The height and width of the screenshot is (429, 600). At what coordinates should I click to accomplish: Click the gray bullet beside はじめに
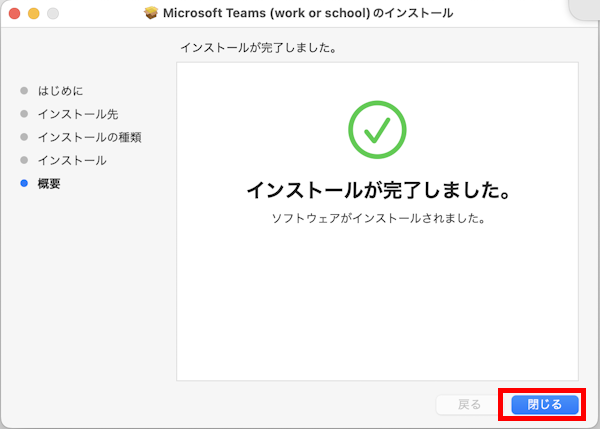[x=24, y=91]
